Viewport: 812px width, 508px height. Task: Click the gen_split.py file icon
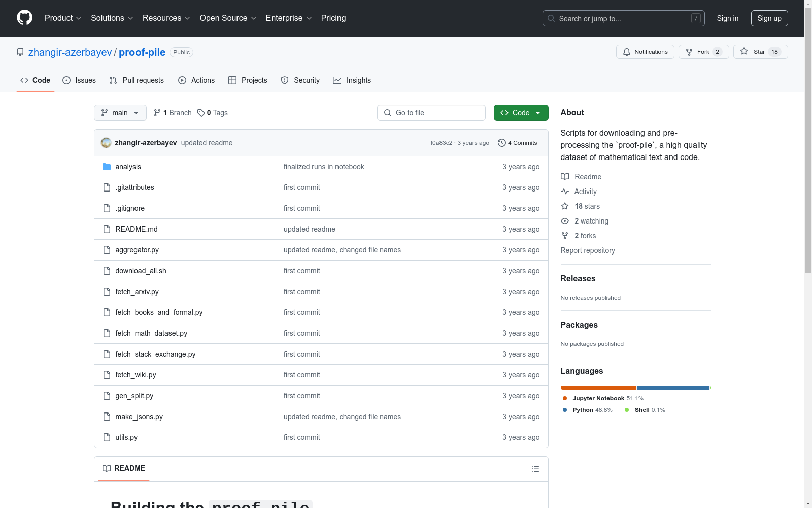(x=107, y=396)
